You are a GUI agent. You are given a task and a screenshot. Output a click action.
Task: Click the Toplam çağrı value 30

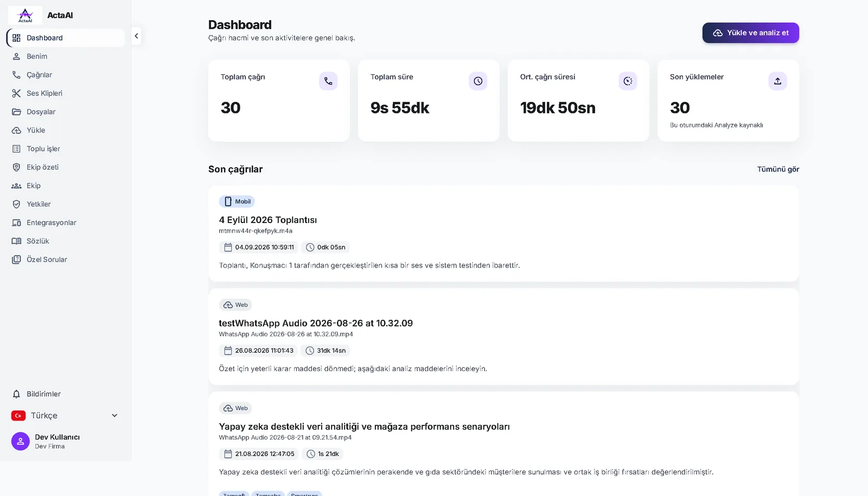[231, 107]
